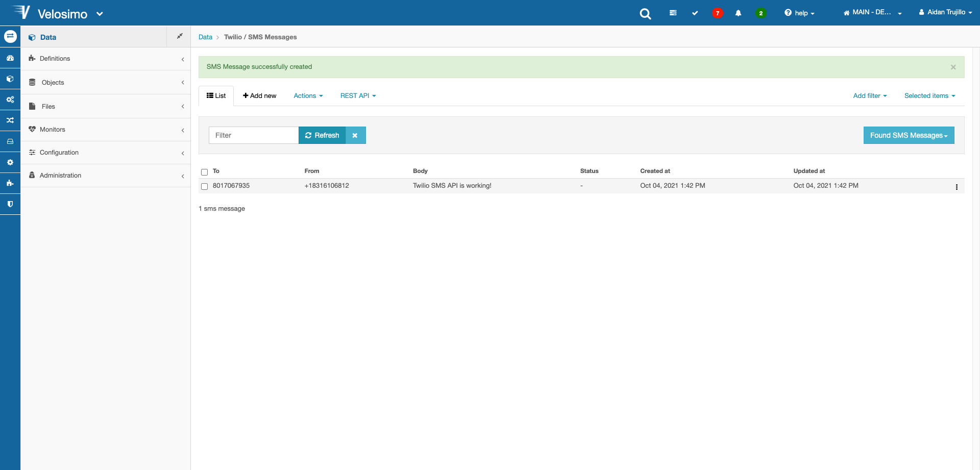The height and width of the screenshot is (470, 980).
Task: Open the Add filter dropdown
Action: (x=870, y=96)
